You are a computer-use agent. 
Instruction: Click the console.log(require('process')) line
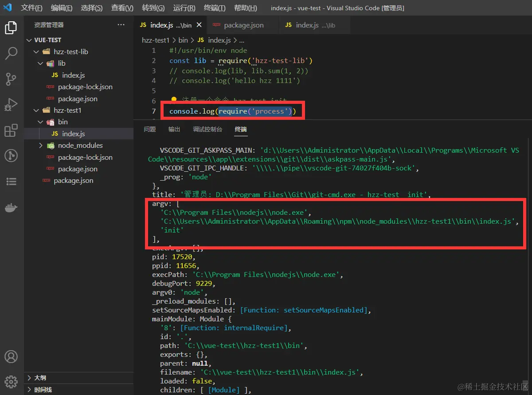232,111
